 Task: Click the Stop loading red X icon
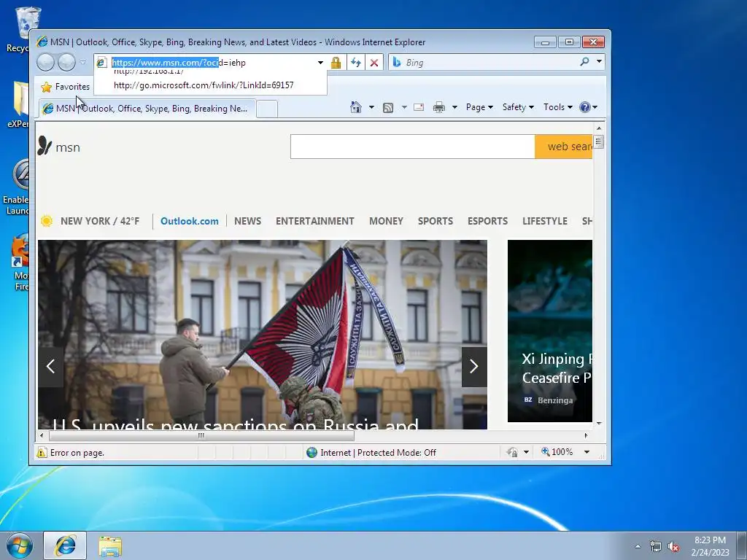(x=374, y=63)
